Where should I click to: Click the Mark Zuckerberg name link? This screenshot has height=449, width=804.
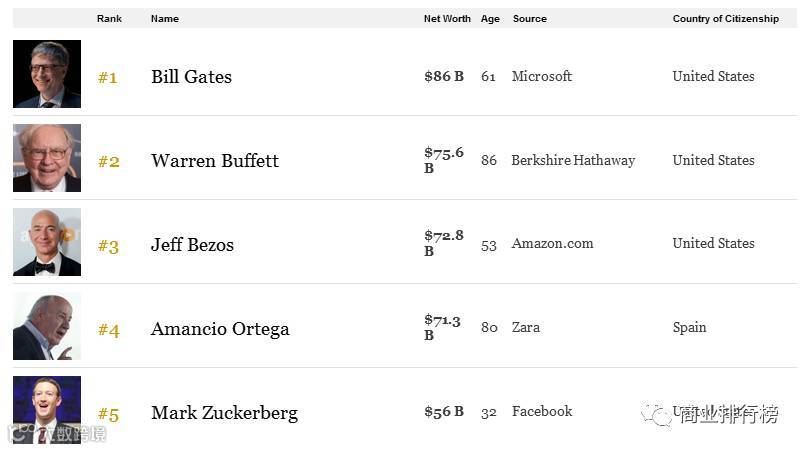224,413
